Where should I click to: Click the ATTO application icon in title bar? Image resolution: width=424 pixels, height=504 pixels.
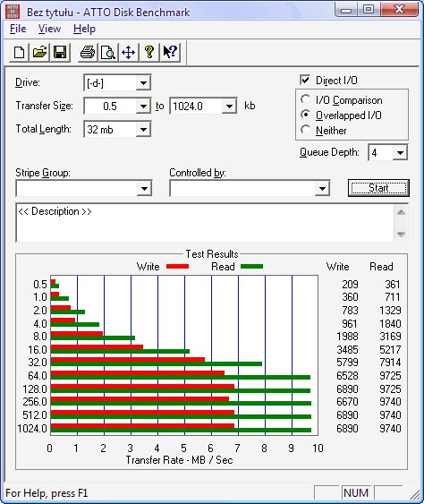pyautogui.click(x=13, y=12)
